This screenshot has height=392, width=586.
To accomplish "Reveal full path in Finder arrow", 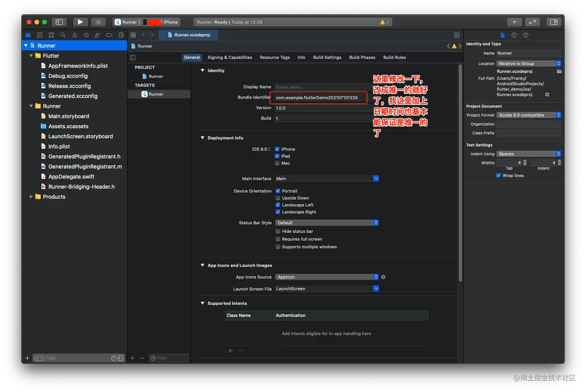I will (x=547, y=95).
